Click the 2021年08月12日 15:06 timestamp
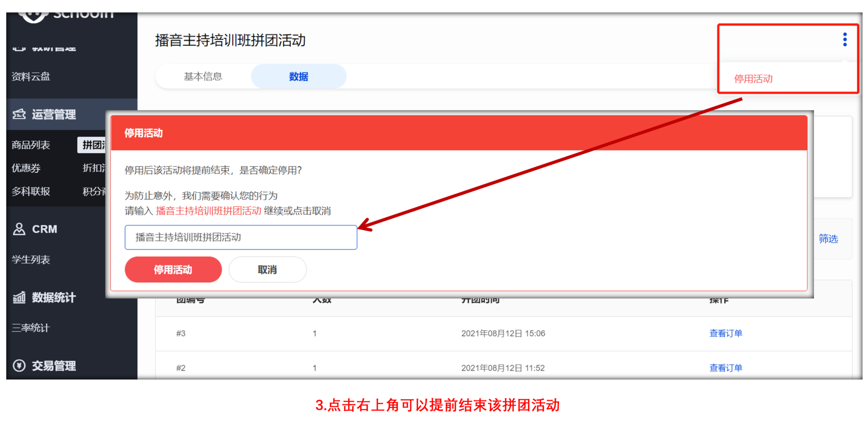The width and height of the screenshot is (868, 424). click(x=503, y=333)
